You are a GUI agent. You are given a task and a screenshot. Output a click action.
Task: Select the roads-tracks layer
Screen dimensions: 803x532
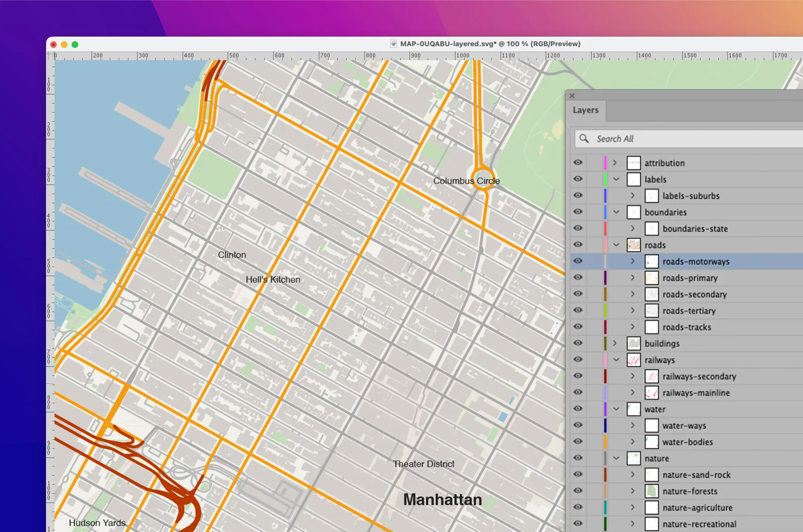click(687, 327)
